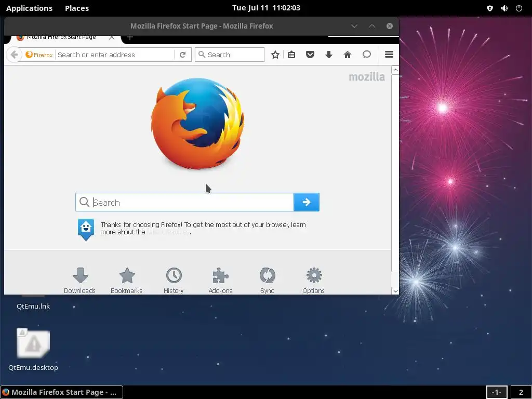This screenshot has width=532, height=399.
Task: Open Options gear shortcut
Action: click(x=313, y=281)
